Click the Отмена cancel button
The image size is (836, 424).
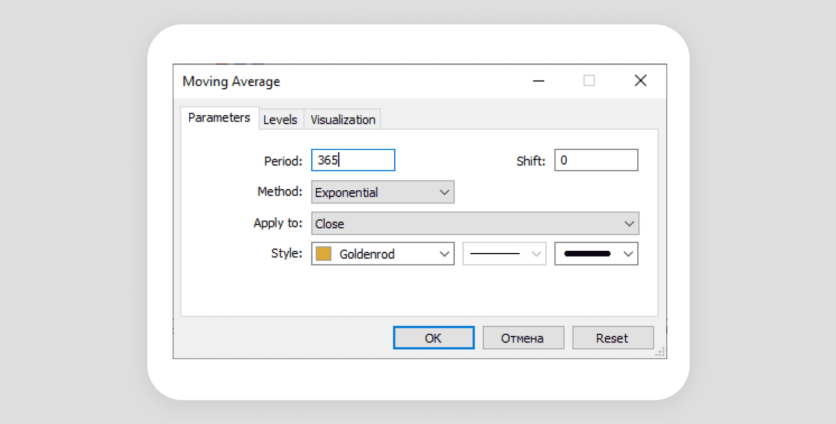[523, 338]
